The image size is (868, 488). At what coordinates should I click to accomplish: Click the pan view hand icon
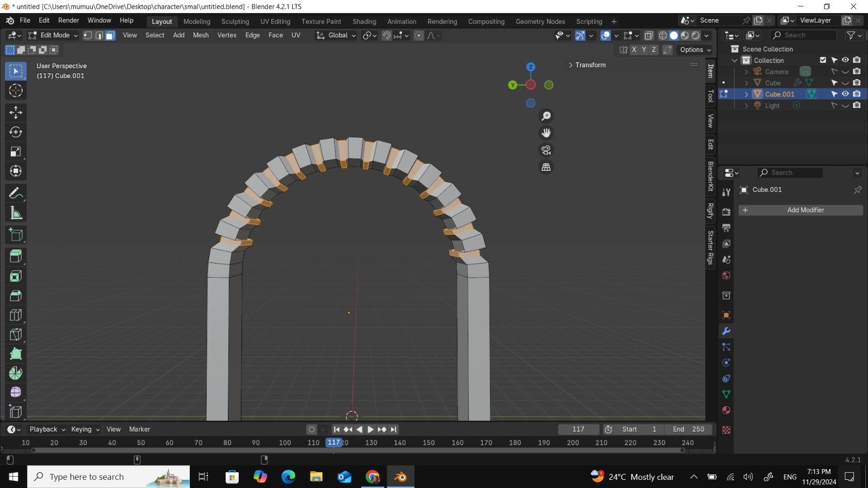pyautogui.click(x=546, y=133)
